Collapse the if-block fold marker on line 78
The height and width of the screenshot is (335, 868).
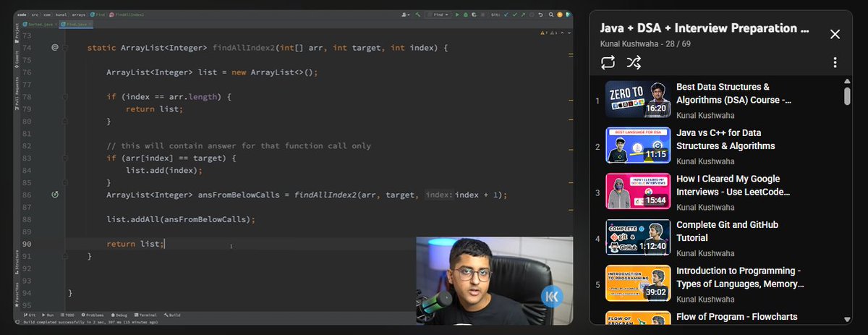(65, 96)
